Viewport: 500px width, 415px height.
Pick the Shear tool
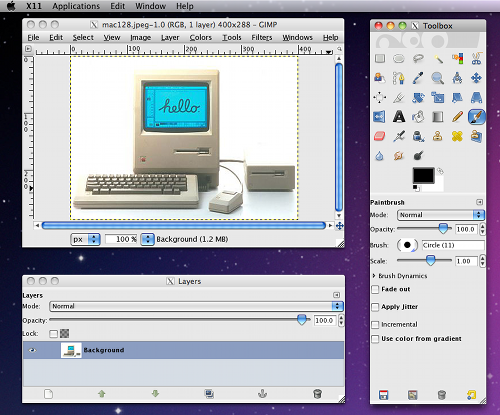[x=457, y=98]
